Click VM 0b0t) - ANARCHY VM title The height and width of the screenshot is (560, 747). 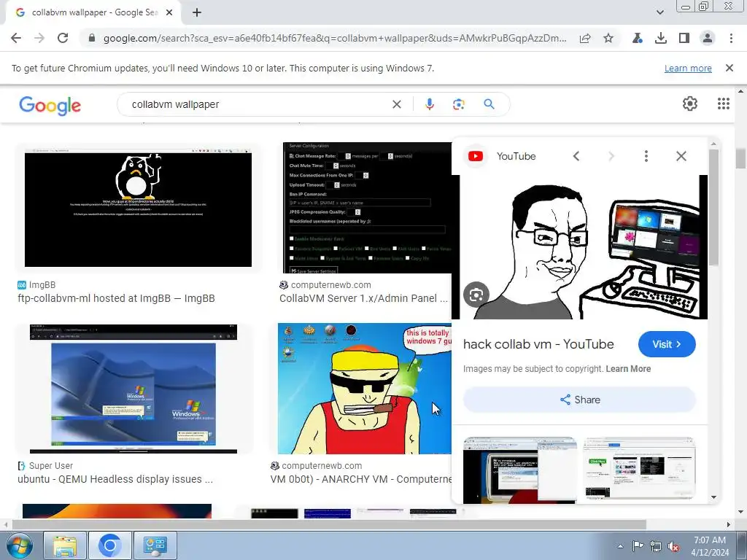point(360,479)
